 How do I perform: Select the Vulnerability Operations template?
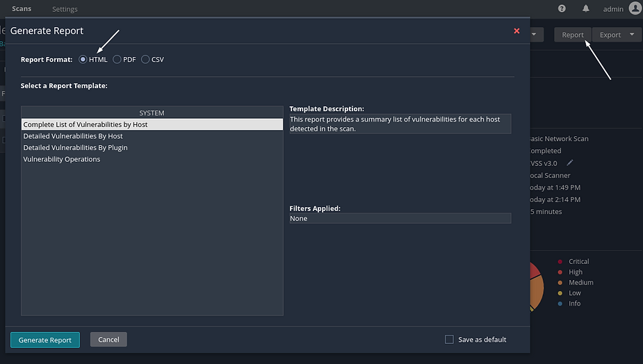pos(62,159)
